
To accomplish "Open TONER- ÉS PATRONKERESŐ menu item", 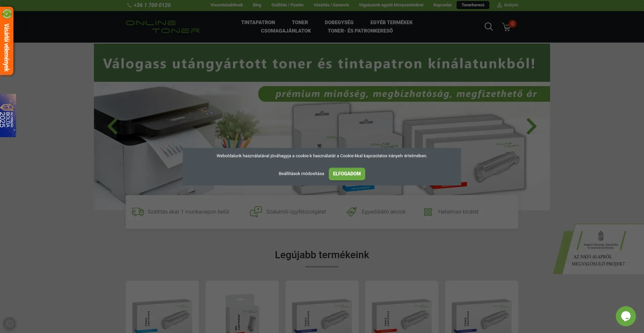I will [360, 31].
